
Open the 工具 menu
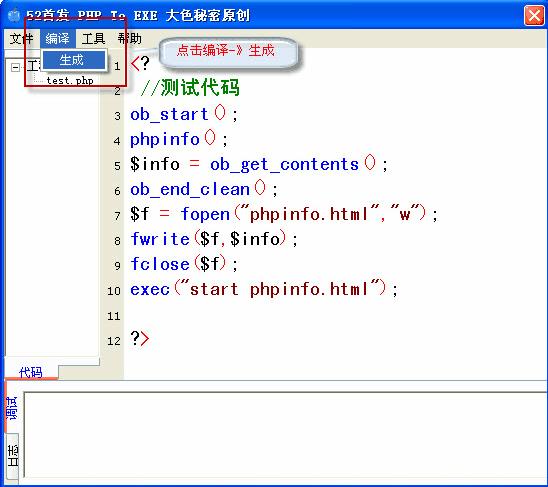[x=93, y=38]
